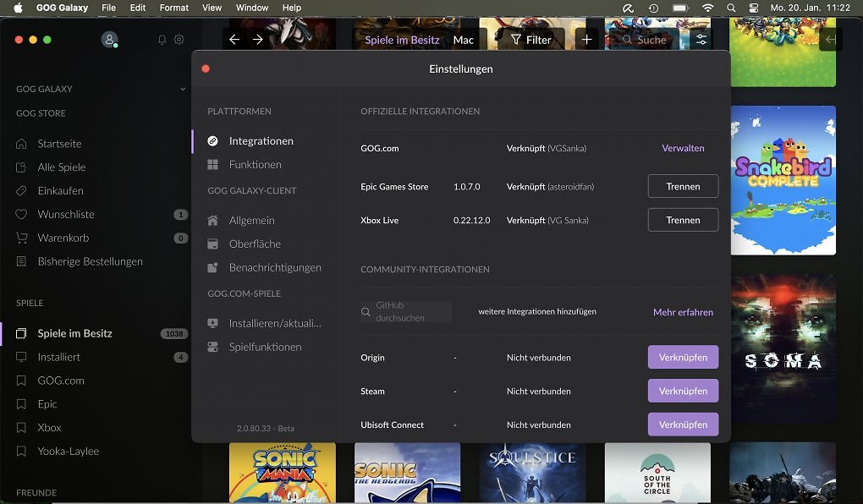Open the Edit menu in menu bar
The width and height of the screenshot is (863, 504).
(x=138, y=8)
